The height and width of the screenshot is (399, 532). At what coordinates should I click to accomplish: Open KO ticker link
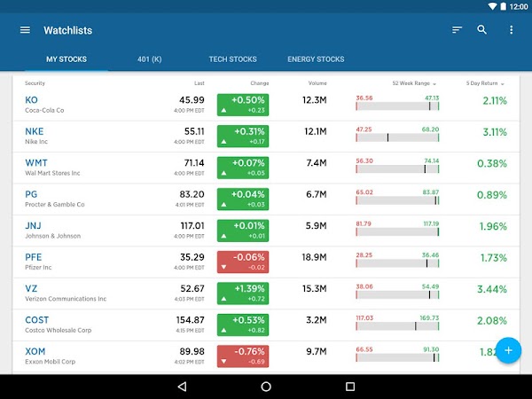[x=31, y=100]
